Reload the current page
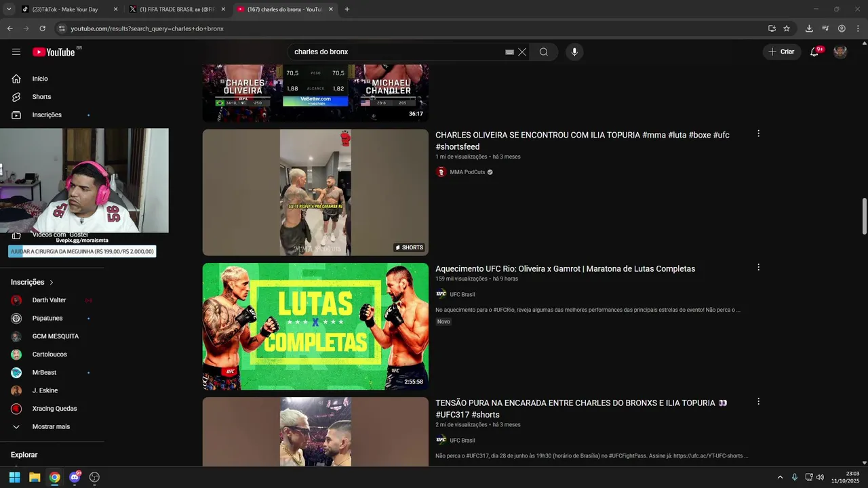This screenshot has height=488, width=868. point(42,28)
